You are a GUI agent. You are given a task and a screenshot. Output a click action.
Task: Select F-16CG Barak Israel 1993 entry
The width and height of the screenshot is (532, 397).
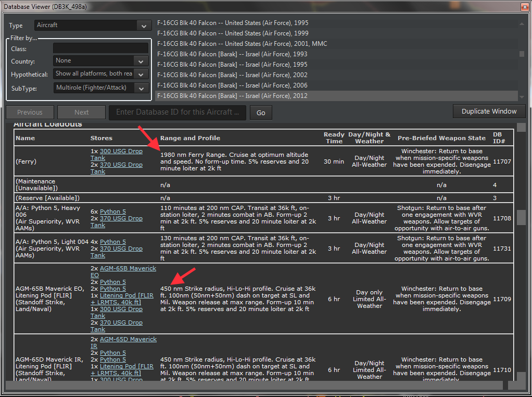point(232,54)
